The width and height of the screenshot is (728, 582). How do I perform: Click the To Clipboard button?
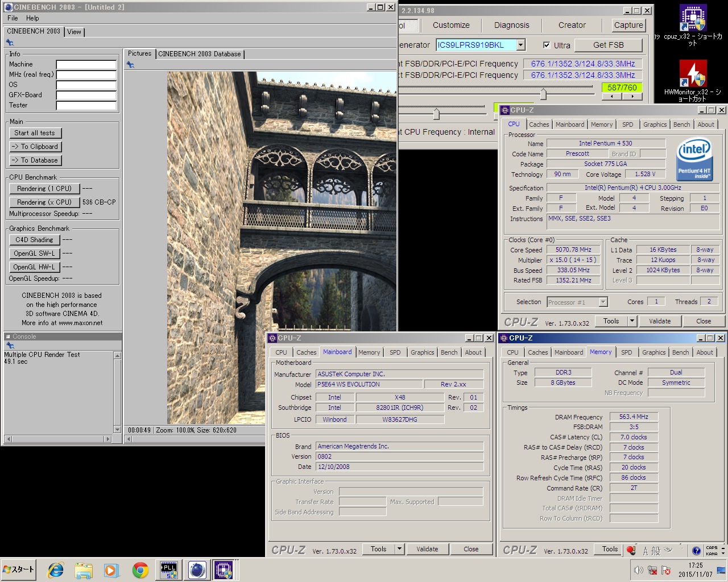(35, 147)
